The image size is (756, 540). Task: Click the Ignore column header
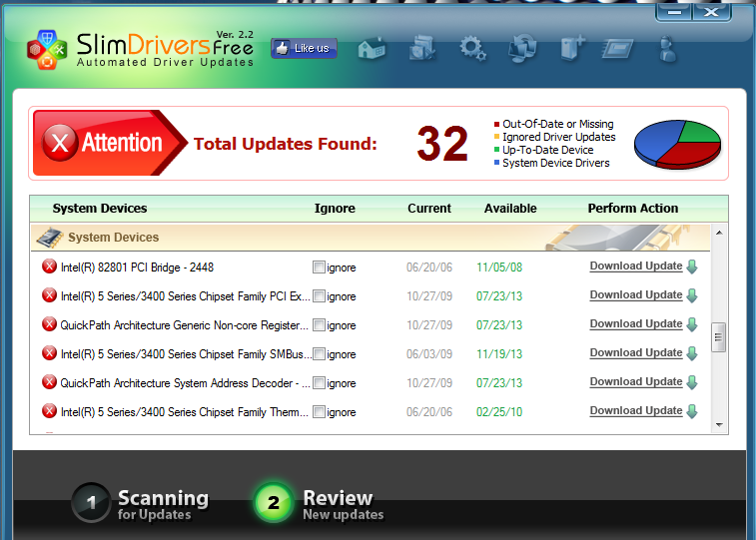[335, 208]
